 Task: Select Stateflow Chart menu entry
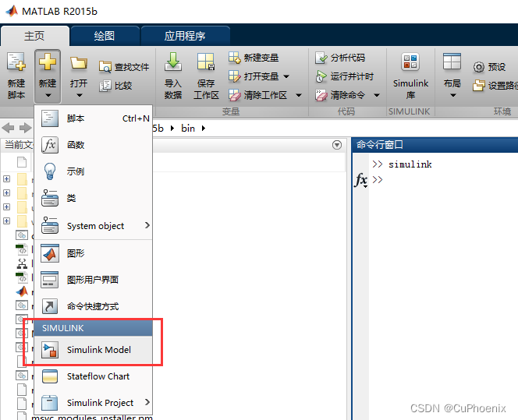click(94, 376)
